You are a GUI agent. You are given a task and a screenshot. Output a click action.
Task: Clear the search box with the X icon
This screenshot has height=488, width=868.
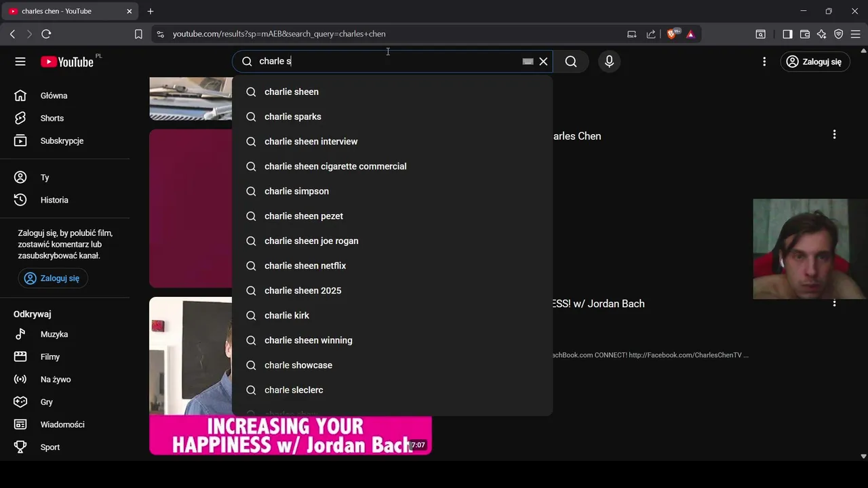tap(543, 62)
